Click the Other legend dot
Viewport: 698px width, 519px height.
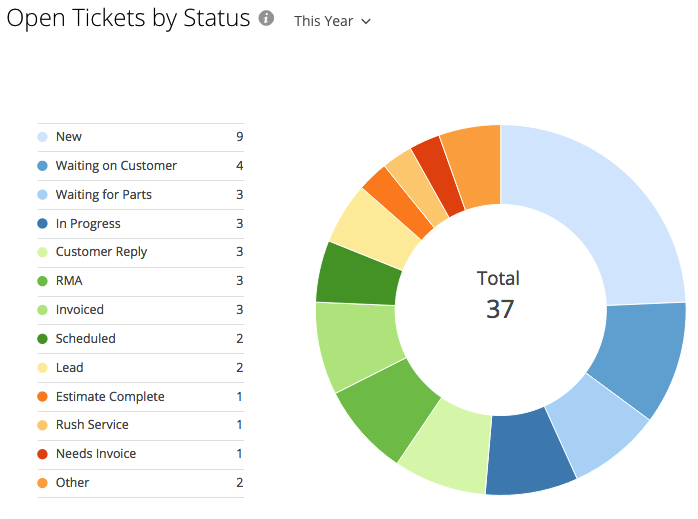click(x=42, y=483)
